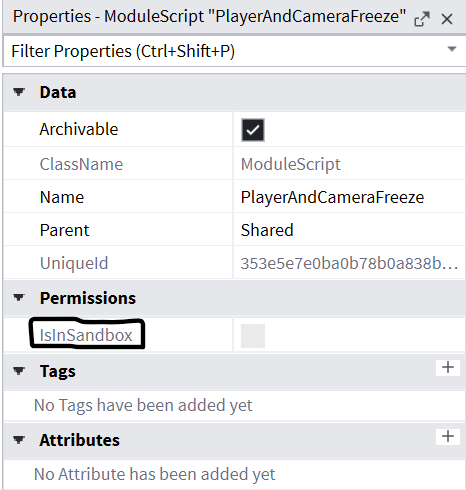Collapse the Permissions section

(x=19, y=297)
